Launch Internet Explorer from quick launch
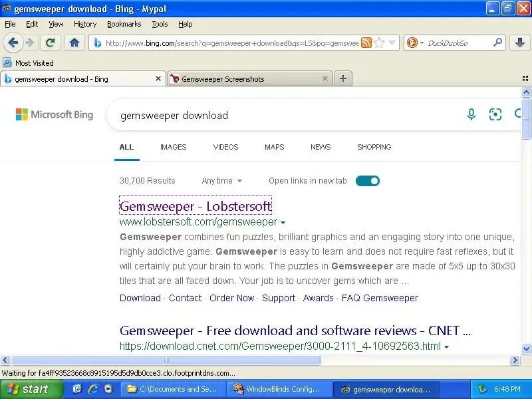Image resolution: width=532 pixels, height=399 pixels. 92,389
